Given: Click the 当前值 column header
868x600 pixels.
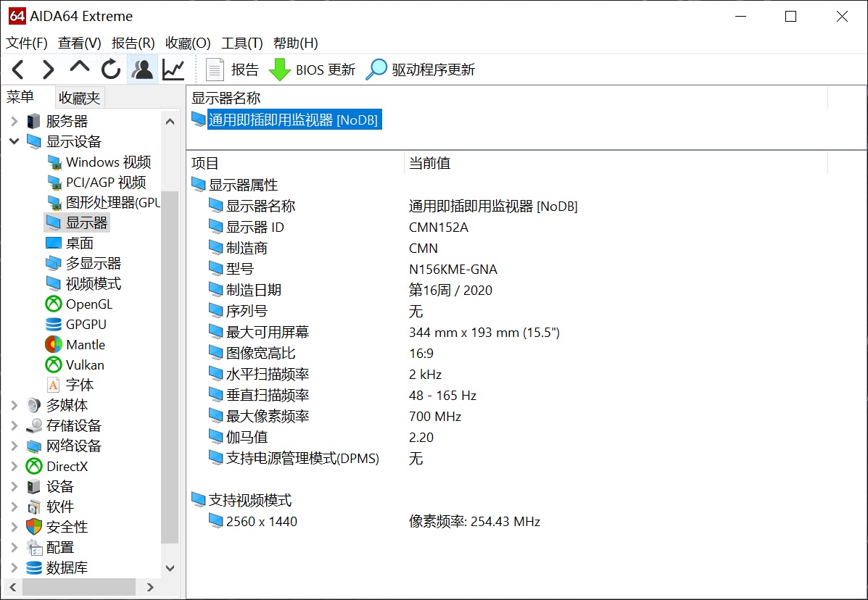Looking at the screenshot, I should pyautogui.click(x=429, y=163).
